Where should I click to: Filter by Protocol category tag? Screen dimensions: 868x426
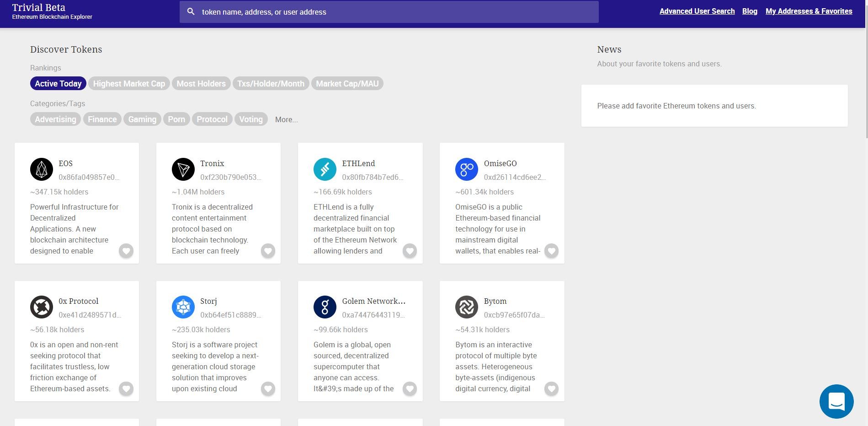click(212, 119)
